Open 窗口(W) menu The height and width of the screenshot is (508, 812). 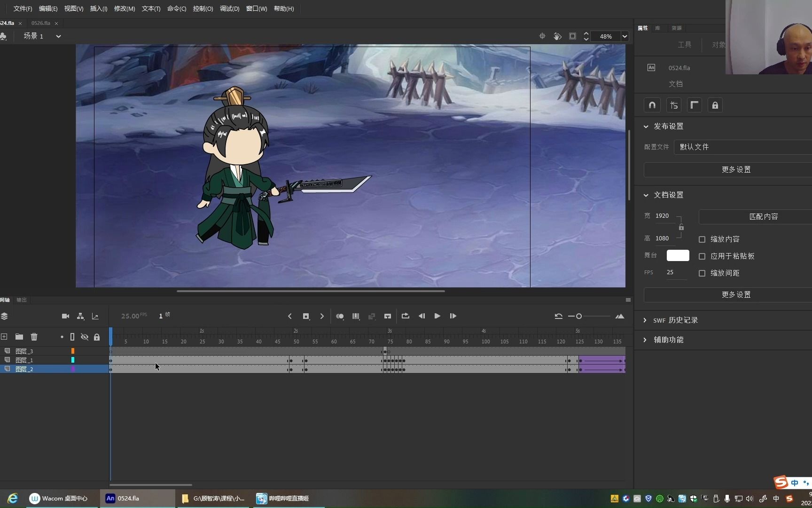pos(257,9)
